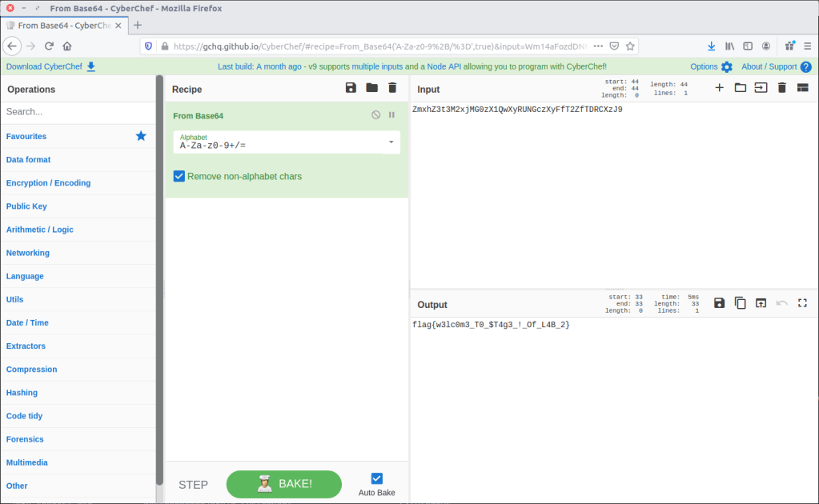Save the output to a file
The height and width of the screenshot is (504, 819).
[719, 303]
